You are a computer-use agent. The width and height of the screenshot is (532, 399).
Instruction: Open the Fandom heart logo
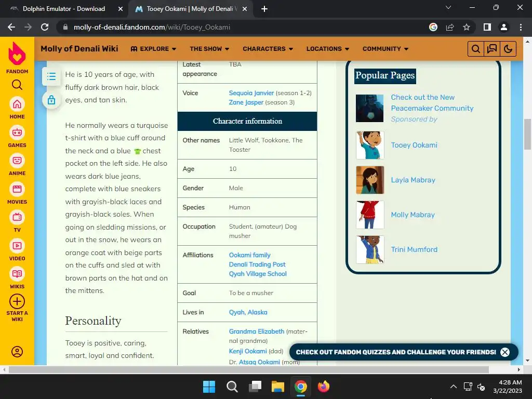[x=17, y=54]
